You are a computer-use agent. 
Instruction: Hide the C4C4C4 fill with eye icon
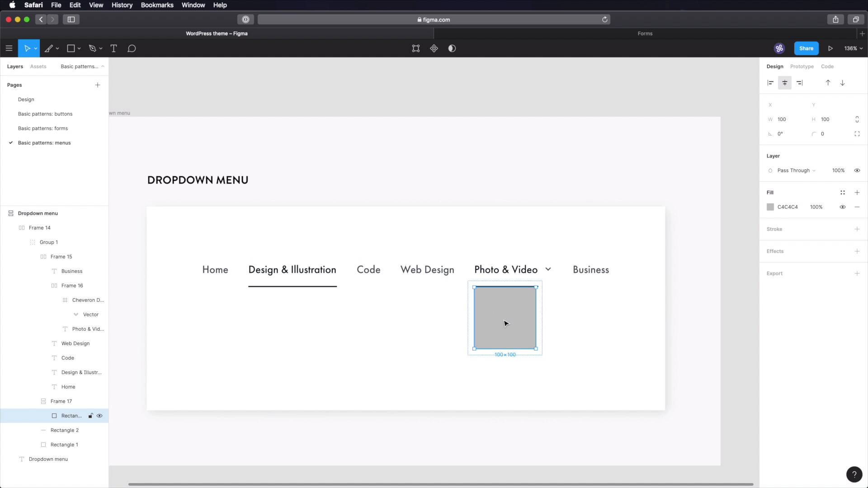[842, 207]
